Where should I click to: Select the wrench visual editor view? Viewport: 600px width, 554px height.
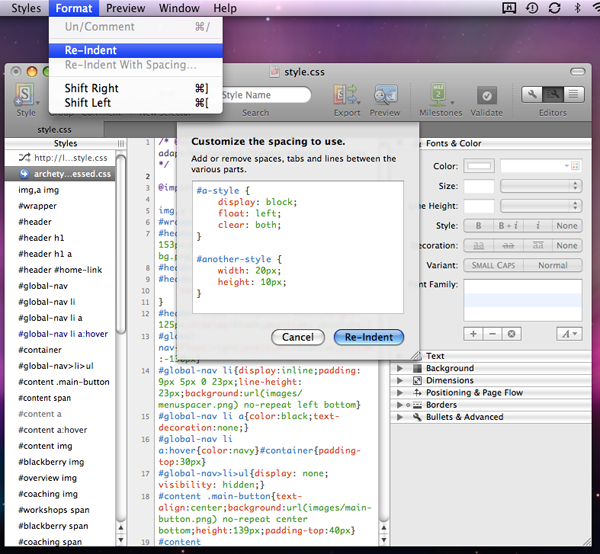click(532, 95)
